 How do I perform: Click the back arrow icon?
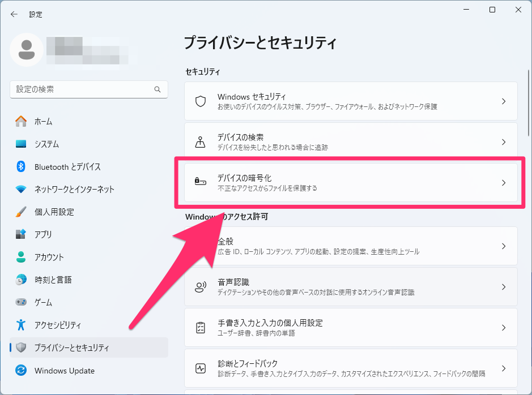[x=14, y=14]
